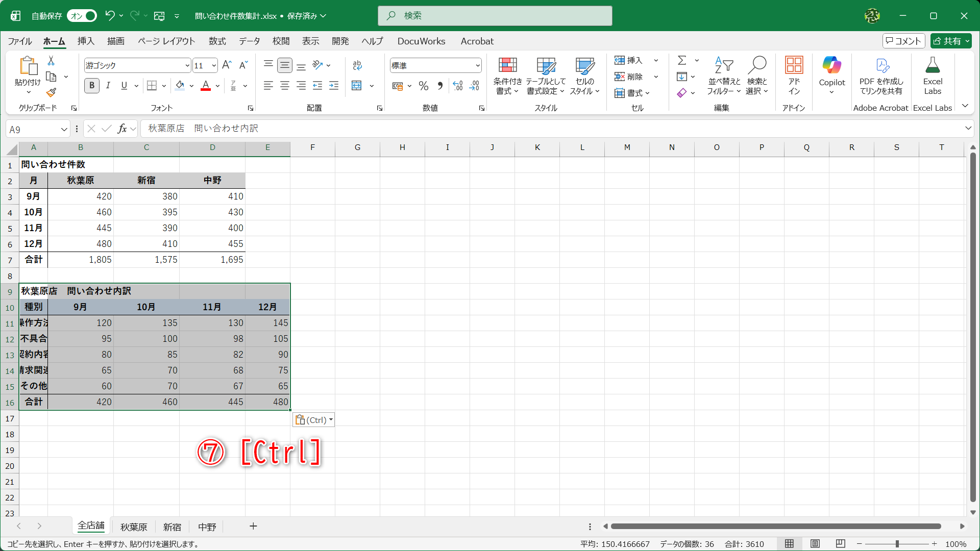Viewport: 980px width, 551px height.
Task: Click the Format Painter brush icon
Action: 51,93
